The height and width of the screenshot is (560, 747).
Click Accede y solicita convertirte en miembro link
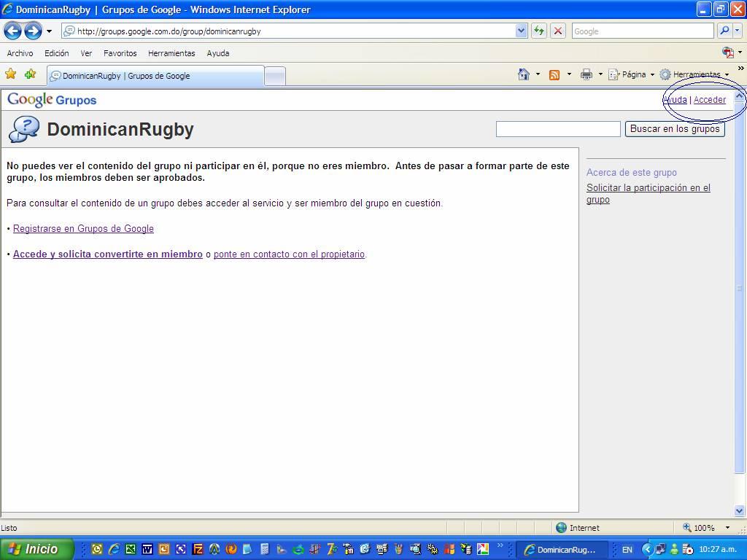click(x=108, y=254)
